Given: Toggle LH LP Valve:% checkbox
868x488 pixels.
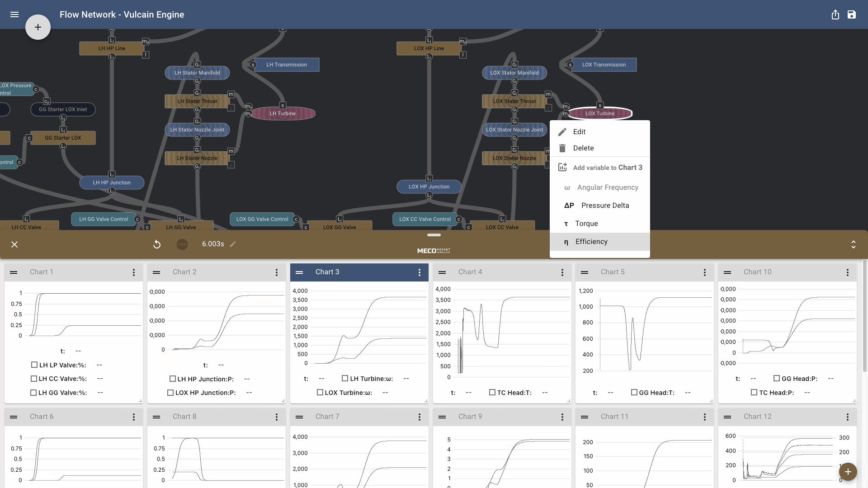Looking at the screenshot, I should [x=34, y=365].
